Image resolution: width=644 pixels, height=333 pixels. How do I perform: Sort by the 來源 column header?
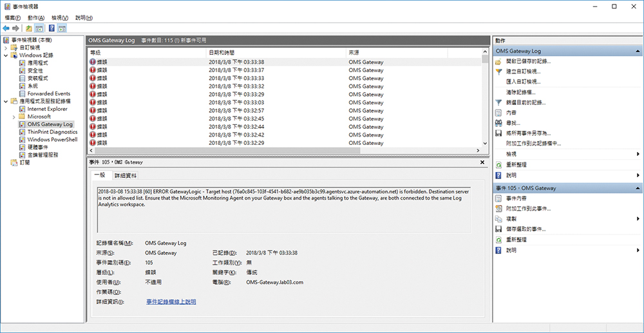point(397,53)
